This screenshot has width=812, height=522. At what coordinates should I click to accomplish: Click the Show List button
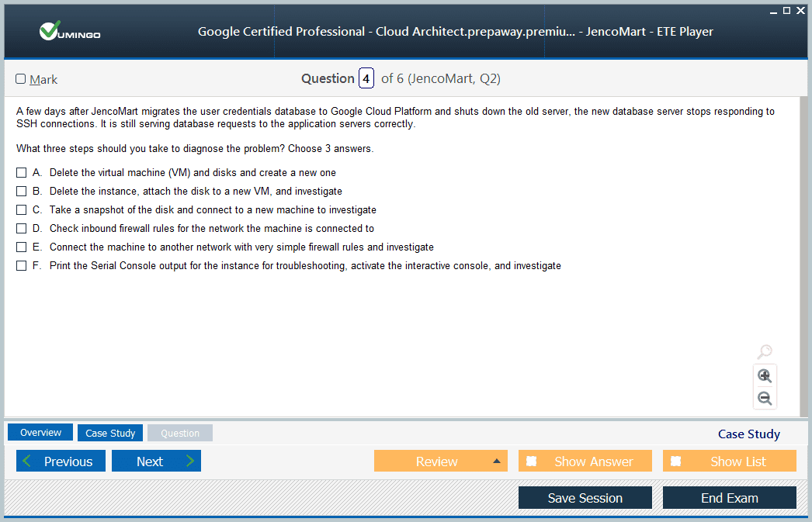coord(730,461)
